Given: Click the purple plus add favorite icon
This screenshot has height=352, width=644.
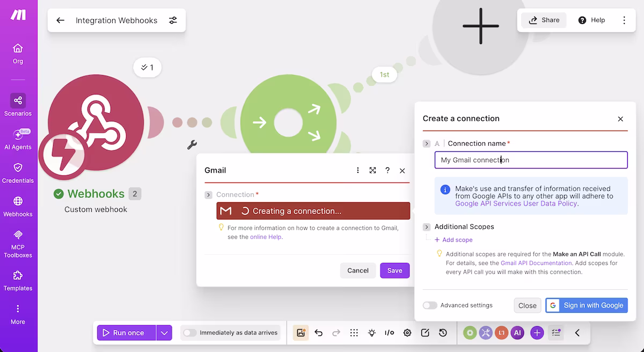Looking at the screenshot, I should tap(537, 333).
